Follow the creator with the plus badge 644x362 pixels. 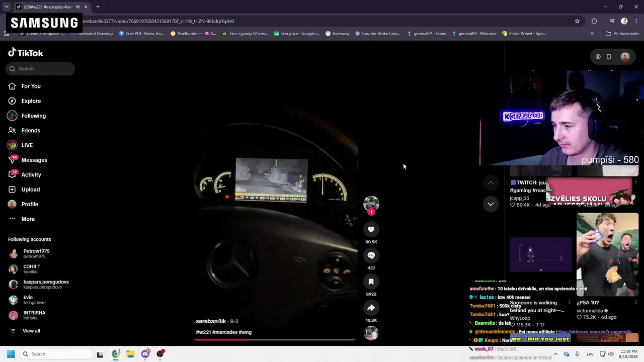click(x=371, y=212)
